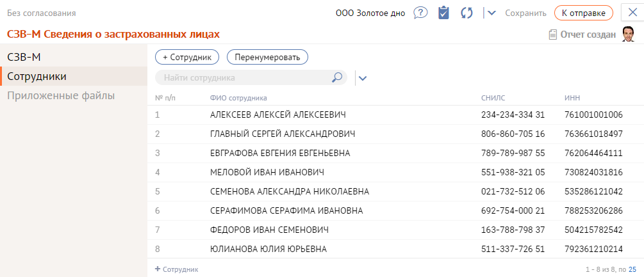Open the Приложенные файлы sidebar section

(x=74, y=96)
